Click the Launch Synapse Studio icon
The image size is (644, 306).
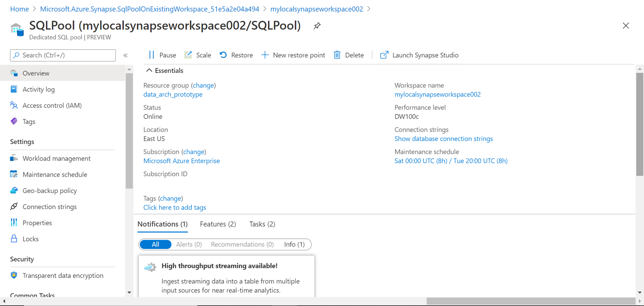tap(384, 55)
